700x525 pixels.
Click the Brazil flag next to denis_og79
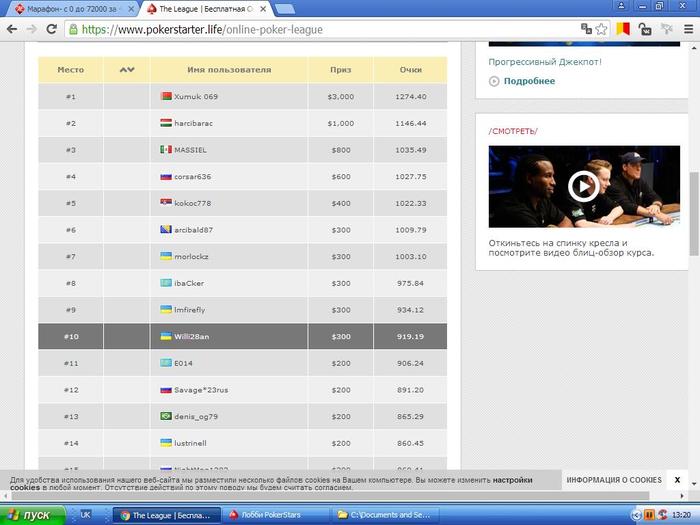pyautogui.click(x=166, y=416)
